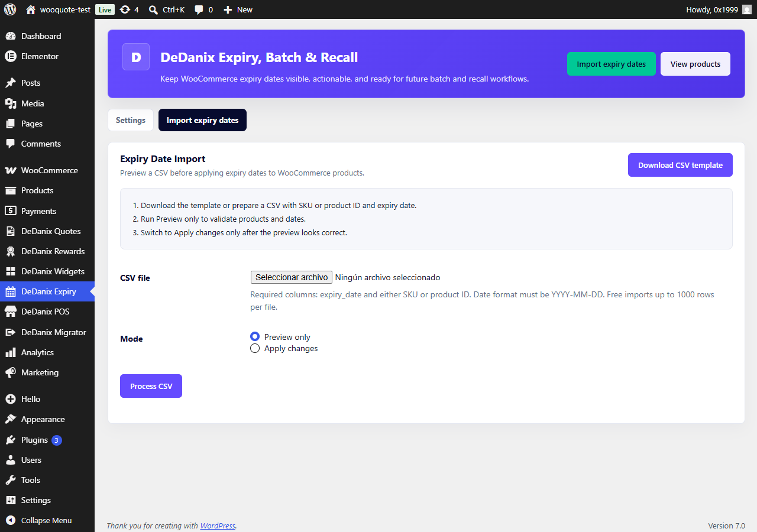The width and height of the screenshot is (757, 532).
Task: Click the Products box icon
Action: tap(11, 190)
